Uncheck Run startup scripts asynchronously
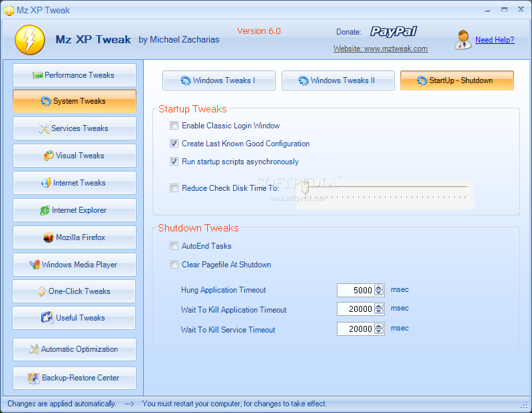The image size is (532, 413). [x=174, y=162]
